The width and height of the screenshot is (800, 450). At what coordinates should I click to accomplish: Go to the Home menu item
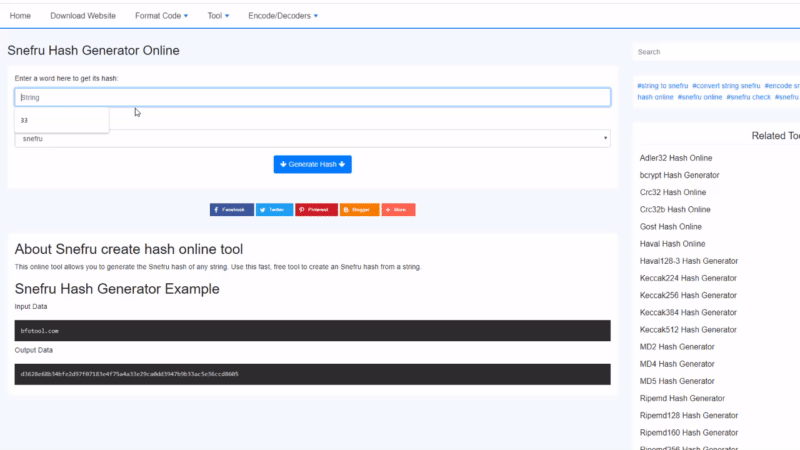pos(20,16)
